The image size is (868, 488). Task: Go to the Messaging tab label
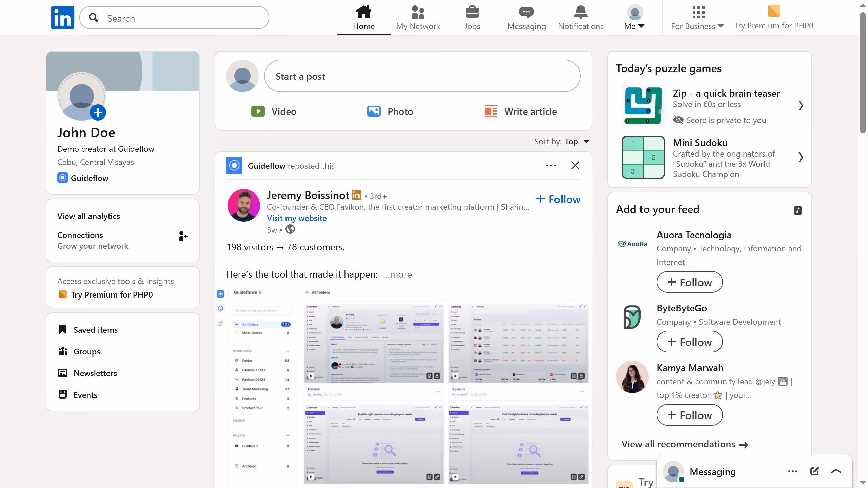click(527, 26)
